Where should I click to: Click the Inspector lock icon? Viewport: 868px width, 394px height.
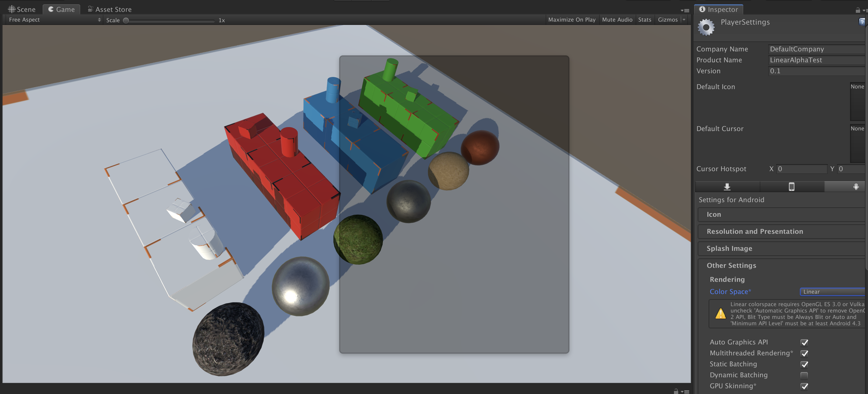858,10
